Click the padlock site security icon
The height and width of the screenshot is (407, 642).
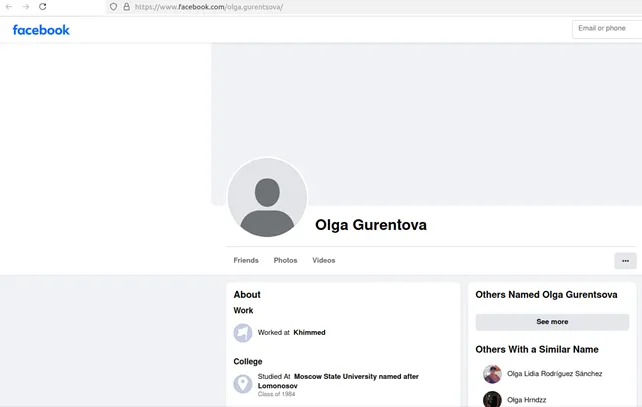[x=126, y=6]
